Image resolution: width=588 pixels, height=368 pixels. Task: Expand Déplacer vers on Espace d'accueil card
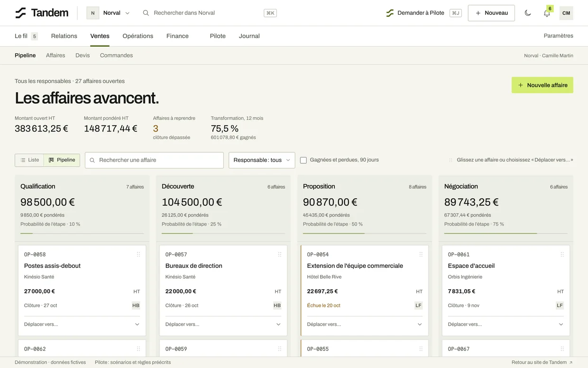pos(506,324)
